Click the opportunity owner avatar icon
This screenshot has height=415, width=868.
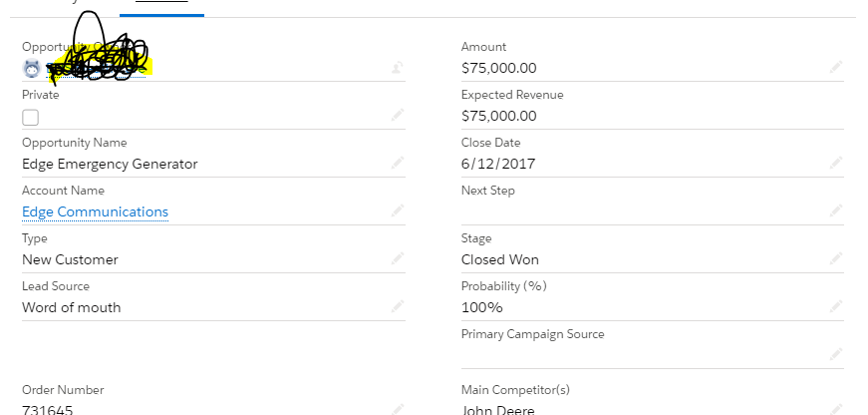pos(31,69)
